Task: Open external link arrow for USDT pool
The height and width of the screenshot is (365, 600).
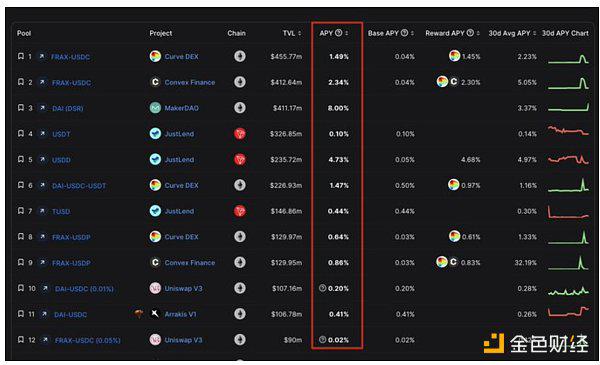Action: [42, 134]
